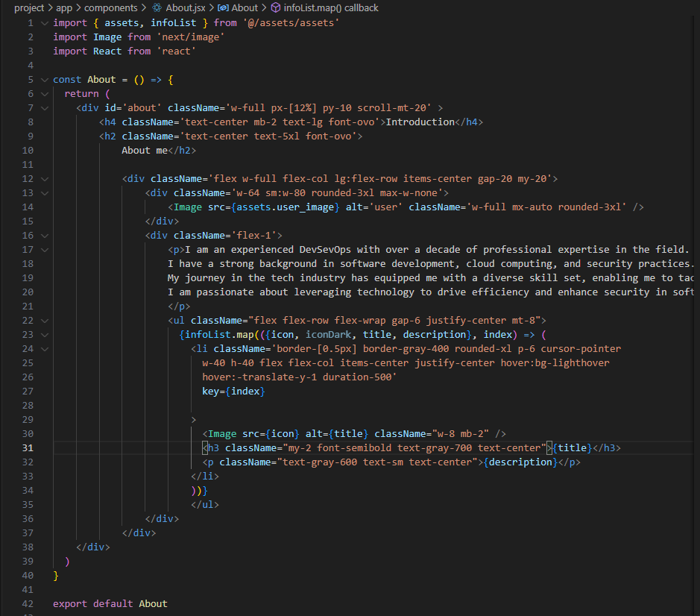Image resolution: width=700 pixels, height=616 pixels.
Task: Click 'iconDark' parameter on line 23
Action: 328,335
